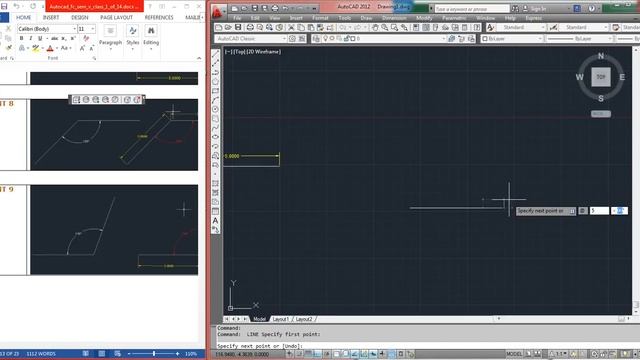Click the Cut scissors icon in AutoCAD toolbar

pos(291,27)
